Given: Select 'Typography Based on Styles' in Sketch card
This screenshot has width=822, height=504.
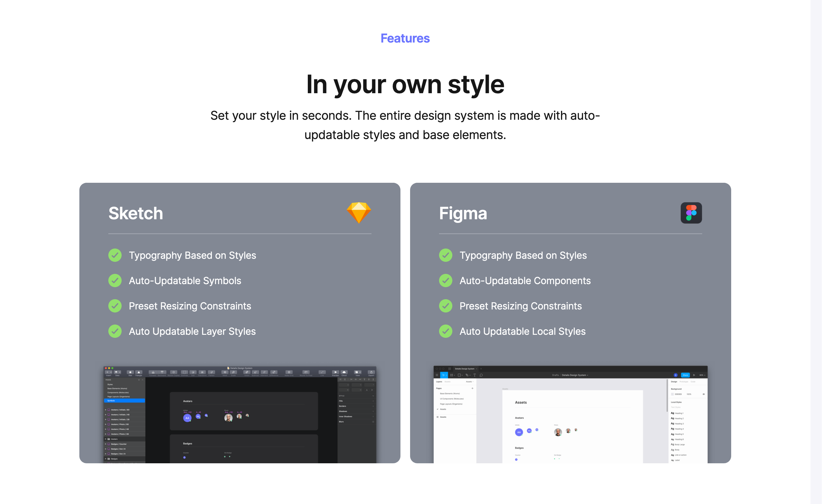Looking at the screenshot, I should coord(193,255).
